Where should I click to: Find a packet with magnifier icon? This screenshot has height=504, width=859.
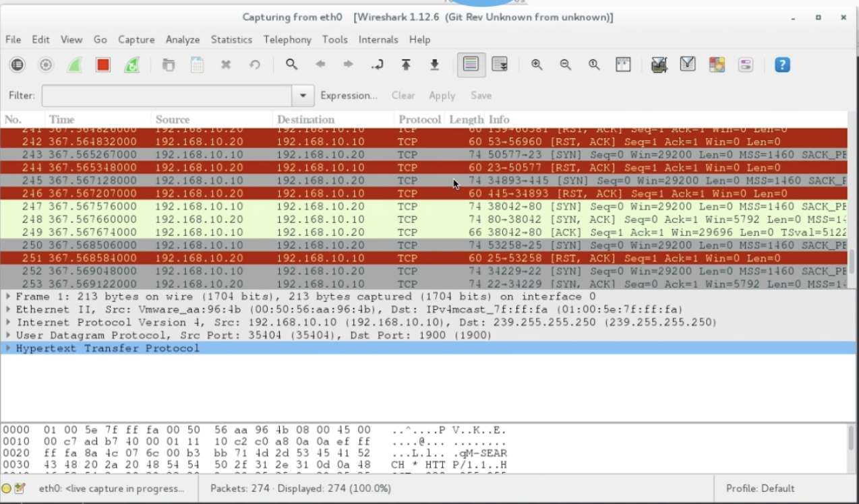[291, 65]
